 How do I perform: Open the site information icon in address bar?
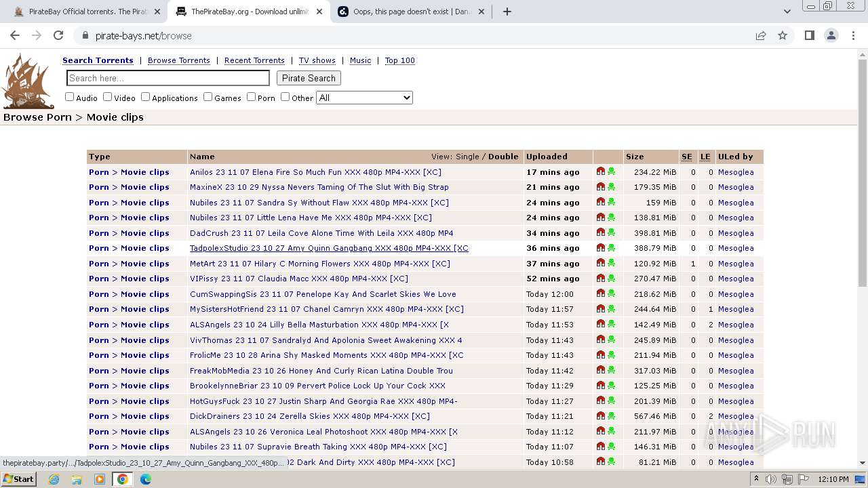tap(85, 36)
